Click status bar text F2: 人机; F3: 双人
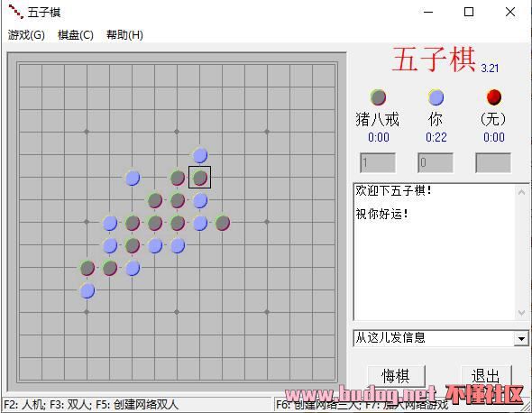The image size is (532, 413). point(48,405)
